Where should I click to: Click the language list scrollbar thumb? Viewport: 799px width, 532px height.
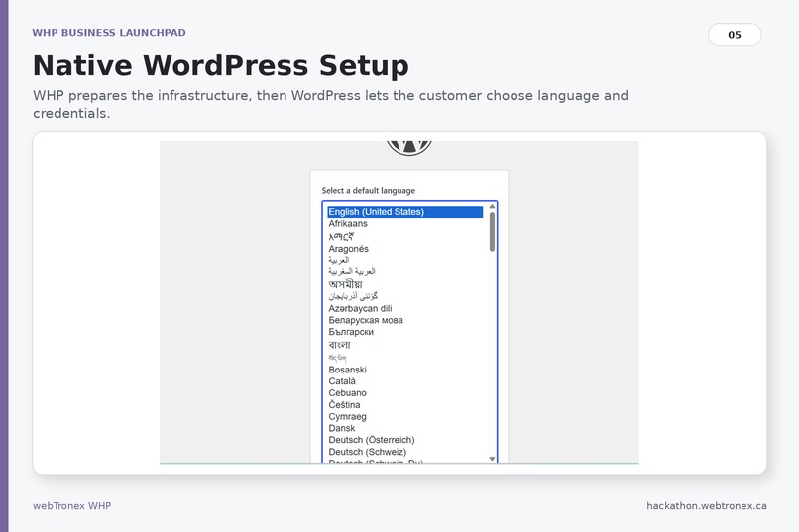(492, 232)
